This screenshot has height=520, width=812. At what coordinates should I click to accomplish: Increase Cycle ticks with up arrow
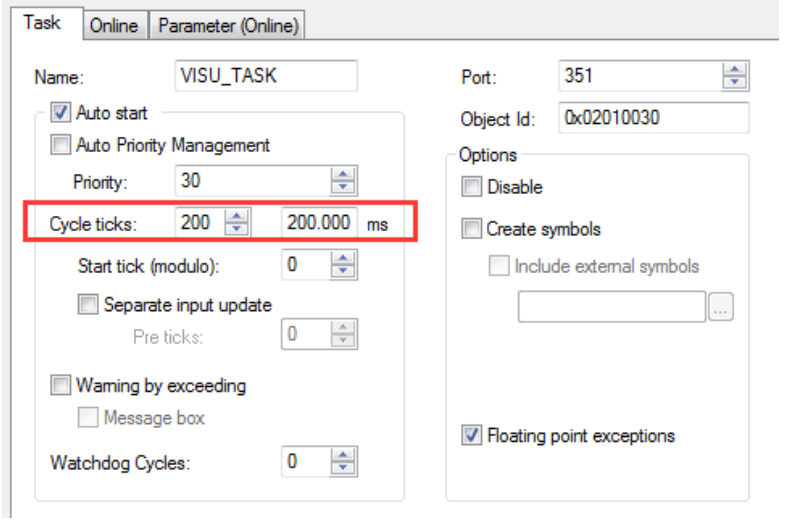tap(237, 216)
